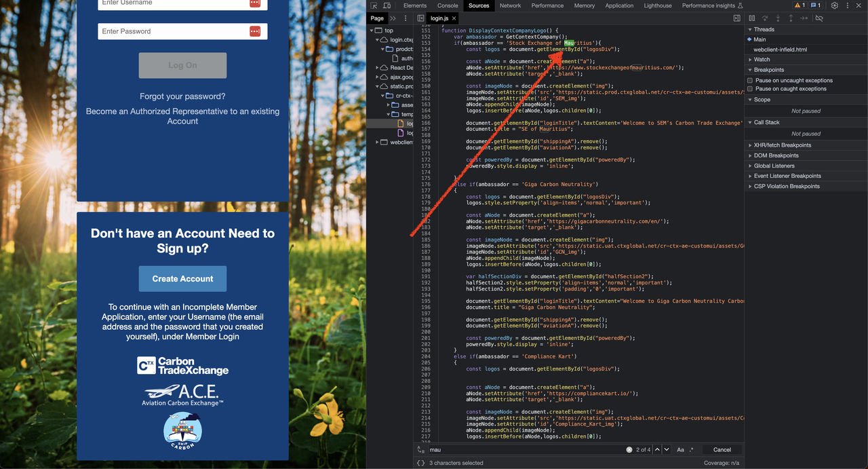The width and height of the screenshot is (868, 469).
Task: Deactivate breakpoints icon
Action: pyautogui.click(x=819, y=18)
